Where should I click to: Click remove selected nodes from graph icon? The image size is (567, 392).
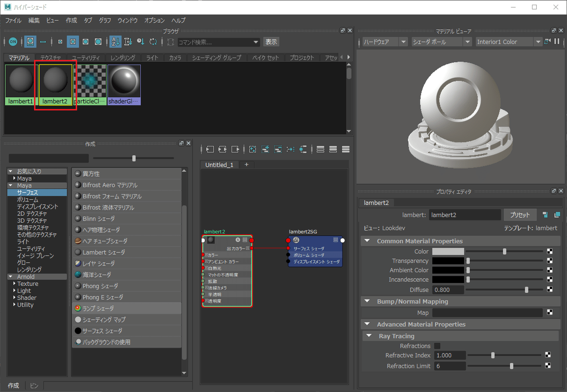[278, 149]
